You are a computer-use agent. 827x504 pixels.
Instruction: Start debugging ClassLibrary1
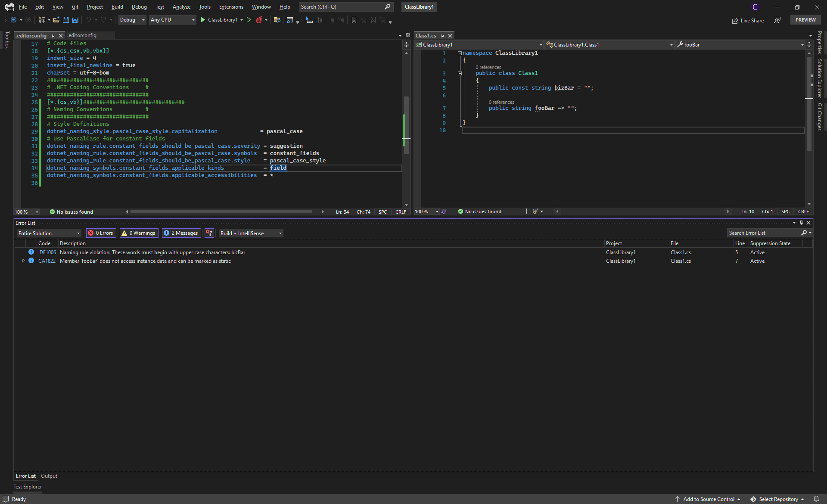pyautogui.click(x=202, y=20)
